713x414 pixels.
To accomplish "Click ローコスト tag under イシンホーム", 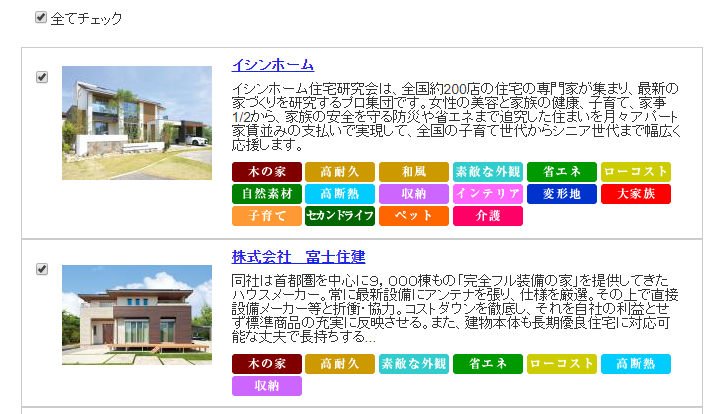I will 636,172.
